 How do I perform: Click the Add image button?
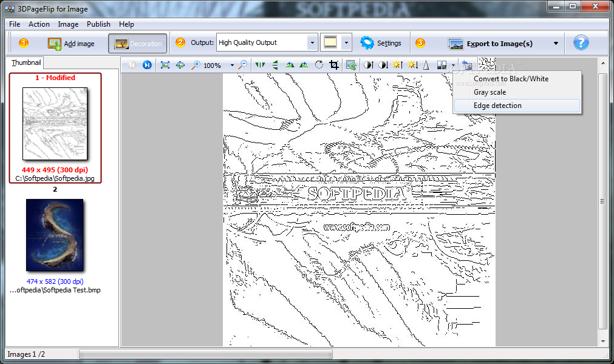pos(71,44)
